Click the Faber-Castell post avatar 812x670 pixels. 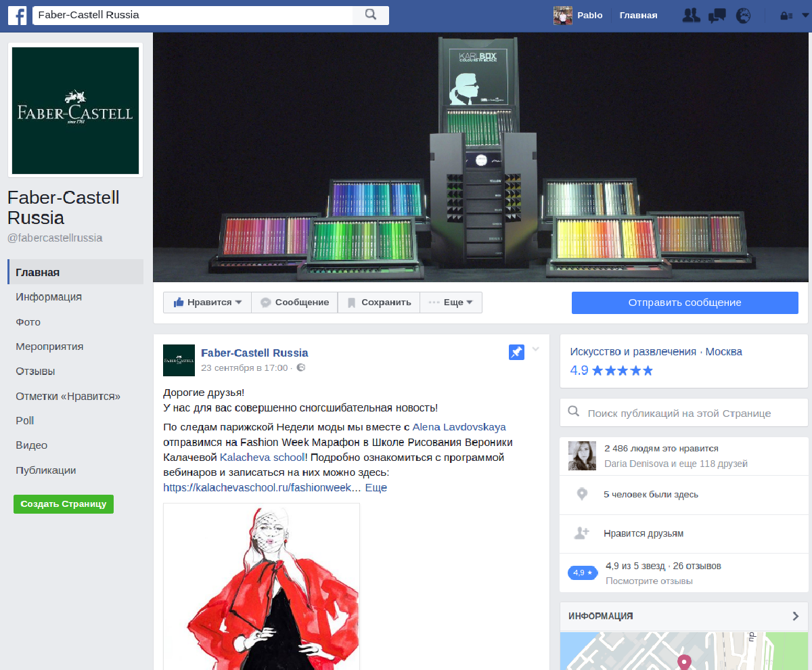[179, 360]
